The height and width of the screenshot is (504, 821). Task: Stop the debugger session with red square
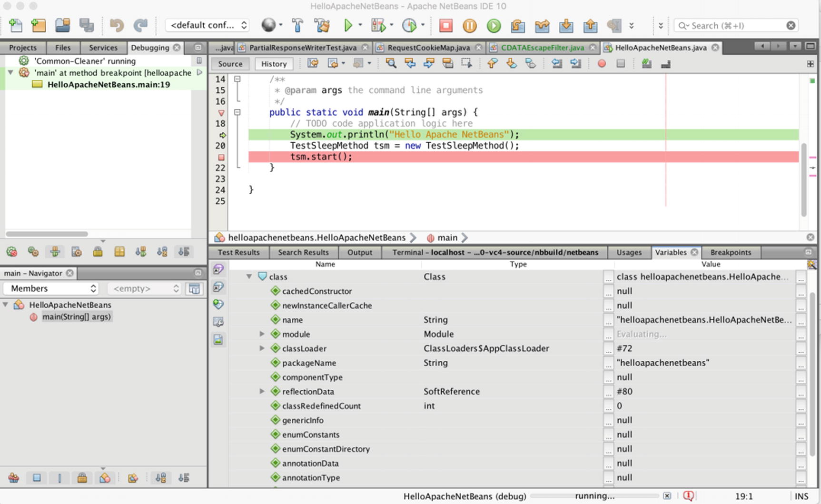coord(446,25)
